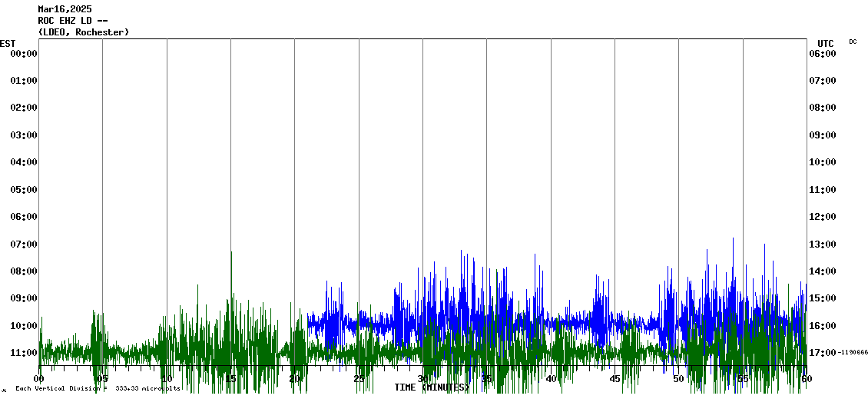Select the 05:00 EST hour label
Screen dimensions: 868x399
(24, 189)
